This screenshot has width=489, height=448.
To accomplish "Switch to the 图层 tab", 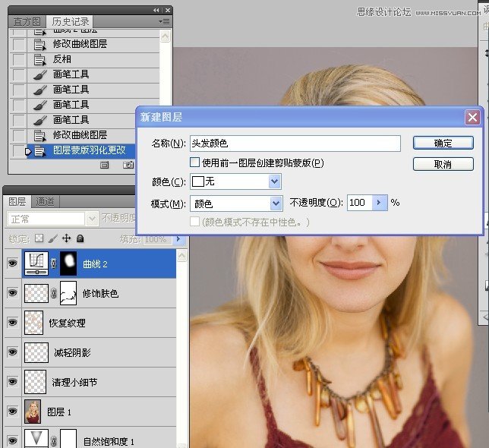I will [x=17, y=202].
